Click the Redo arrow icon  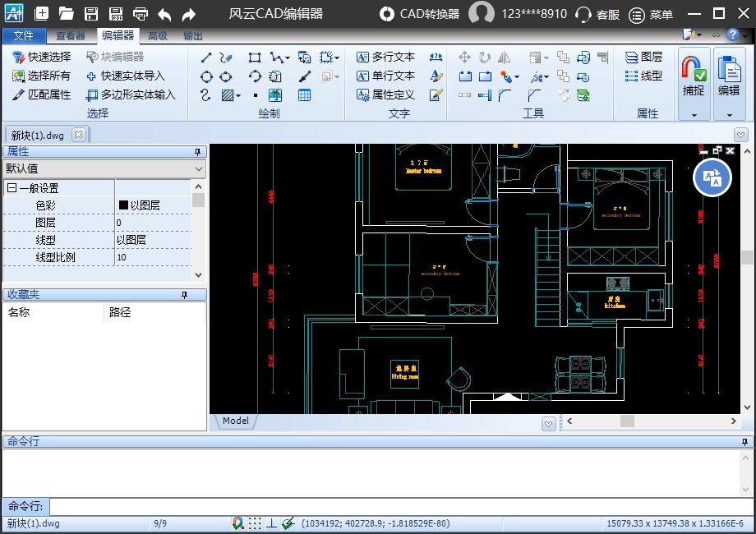click(189, 15)
